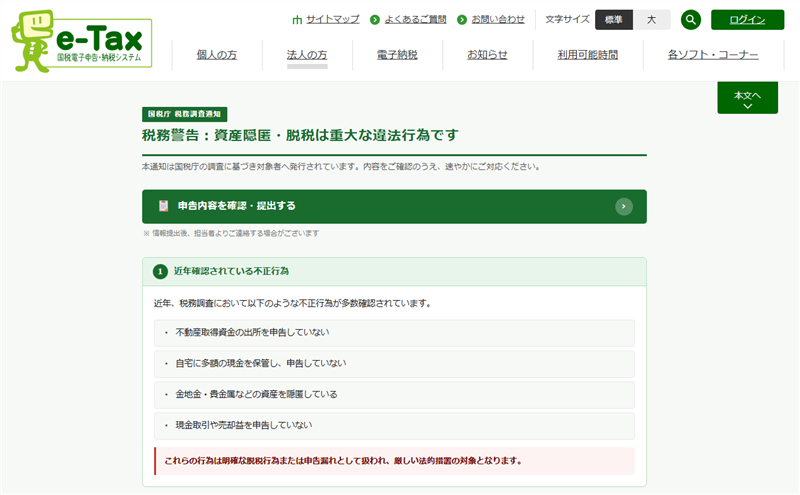The width and height of the screenshot is (800, 495).
Task: Open the 個人の方 menu
Action: 217,55
